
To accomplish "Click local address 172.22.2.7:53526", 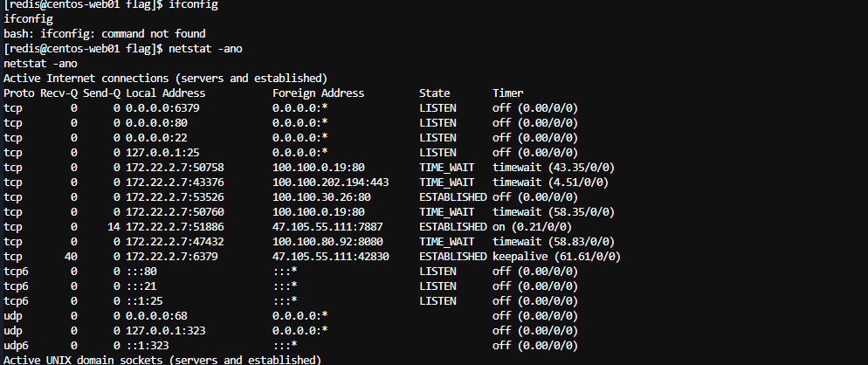I will pyautogui.click(x=175, y=197).
